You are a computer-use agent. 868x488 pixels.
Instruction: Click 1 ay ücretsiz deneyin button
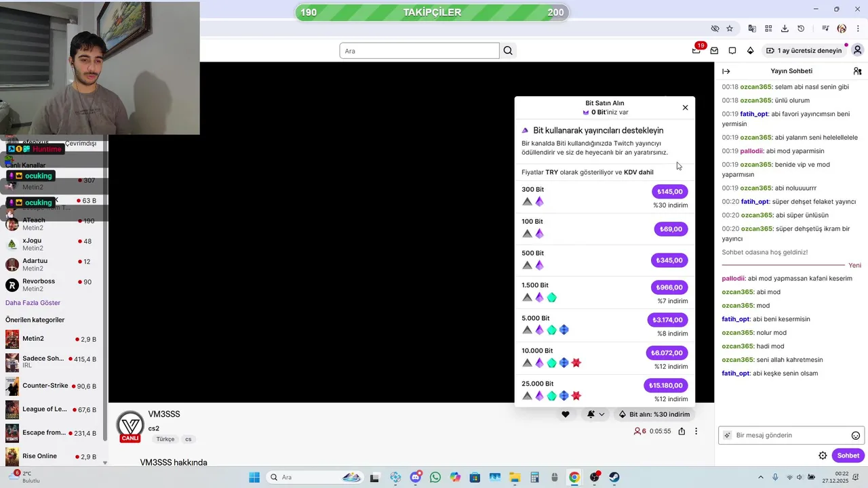pos(804,51)
